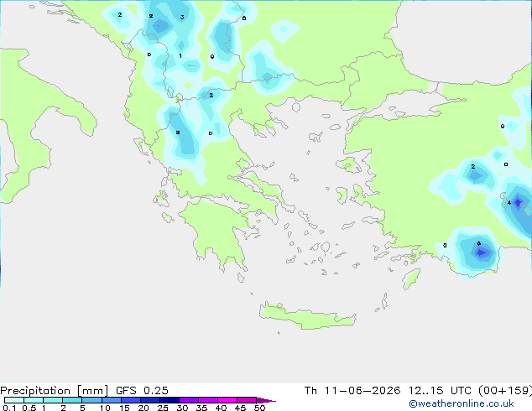
Task: Click the "Precipitation" title word
Action: pyautogui.click(x=35, y=391)
